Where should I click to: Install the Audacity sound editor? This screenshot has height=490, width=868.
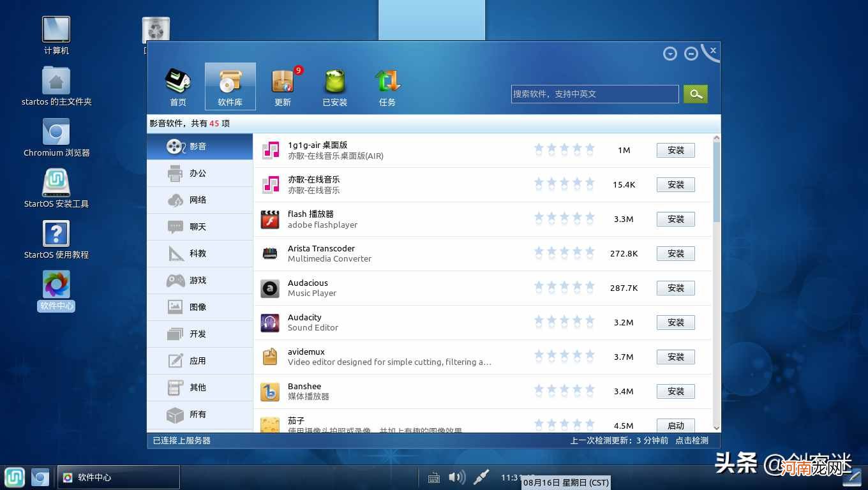(675, 322)
